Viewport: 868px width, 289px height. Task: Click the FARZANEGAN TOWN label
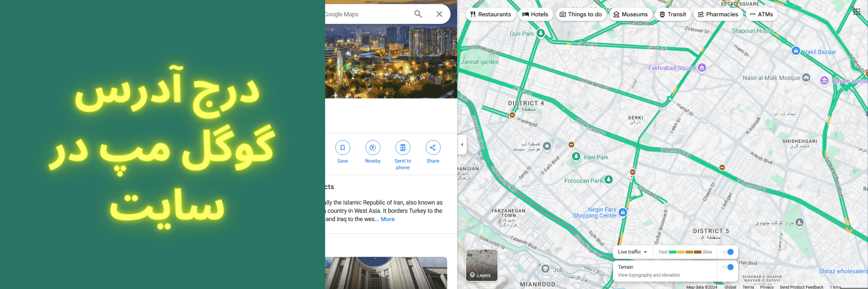coord(508,213)
